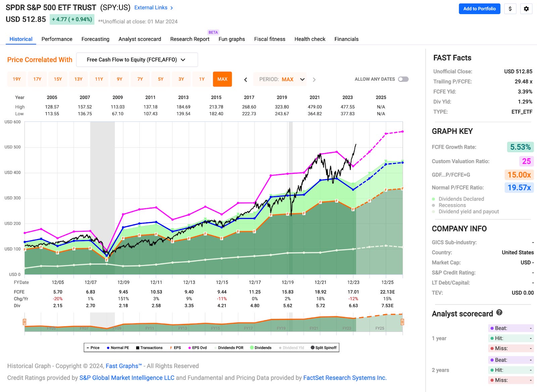Open the Forecasting tab
Screen dimensions: 537x392
point(95,39)
